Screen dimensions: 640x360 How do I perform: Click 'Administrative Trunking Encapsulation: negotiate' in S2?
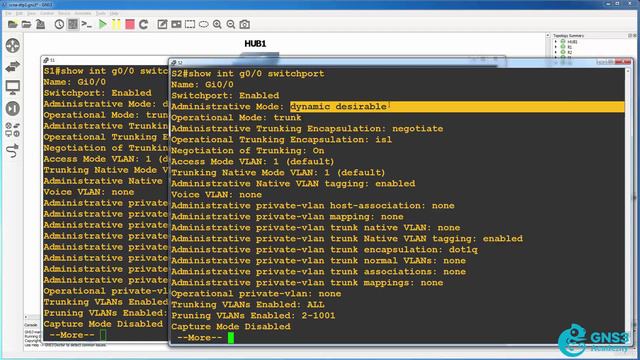(307, 129)
